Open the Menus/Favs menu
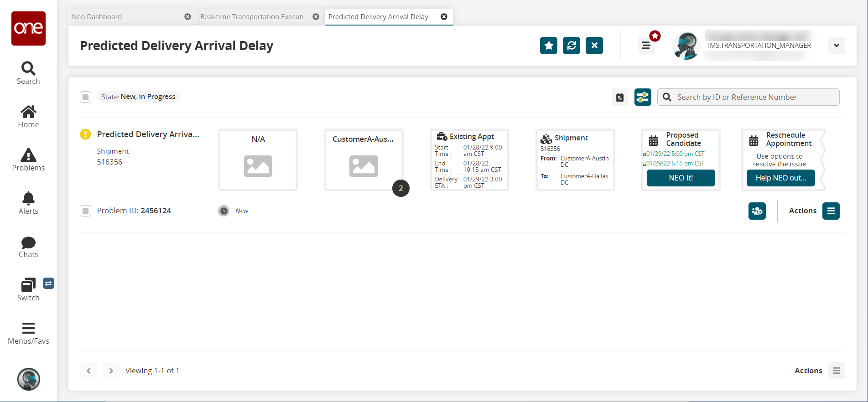 (28, 334)
